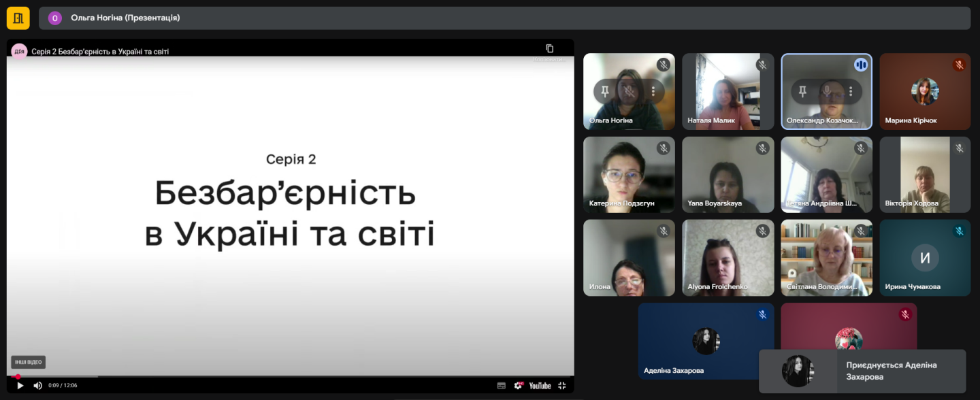
Task: Exit fullscreen in the YouTube player
Action: click(x=562, y=385)
